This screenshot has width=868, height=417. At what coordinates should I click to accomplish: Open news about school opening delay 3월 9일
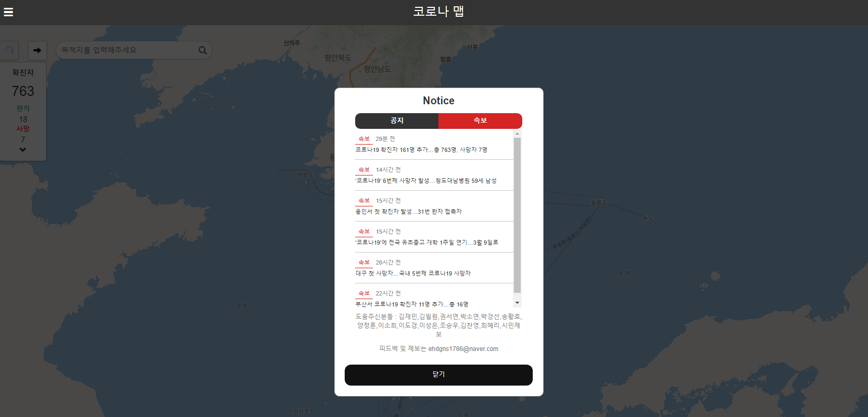click(x=427, y=243)
